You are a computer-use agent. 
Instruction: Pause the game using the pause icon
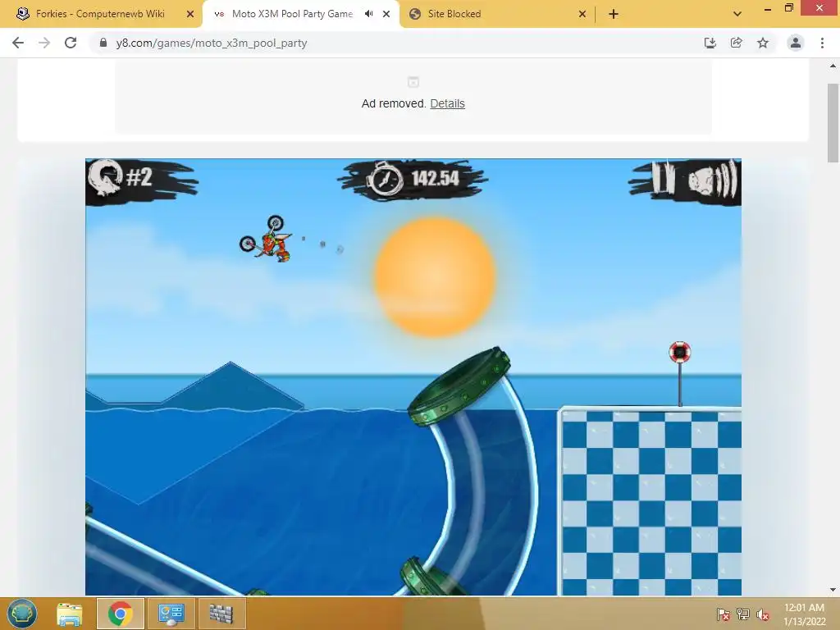[662, 178]
